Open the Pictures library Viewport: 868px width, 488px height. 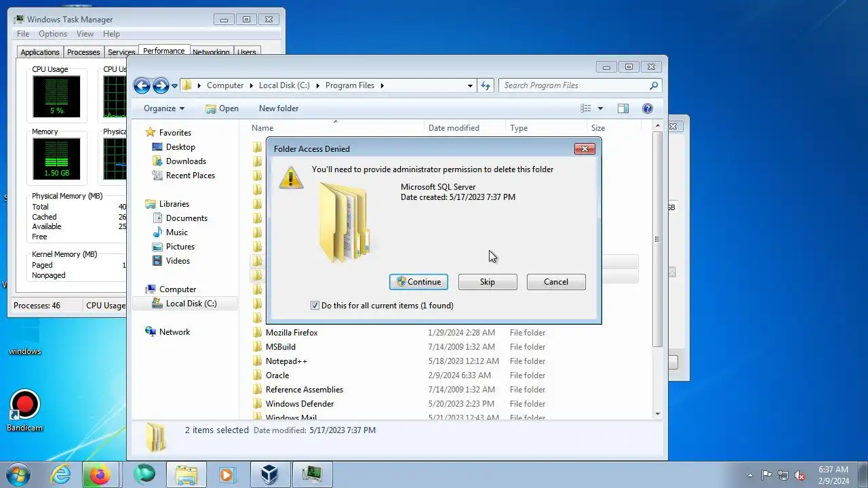[x=180, y=247]
